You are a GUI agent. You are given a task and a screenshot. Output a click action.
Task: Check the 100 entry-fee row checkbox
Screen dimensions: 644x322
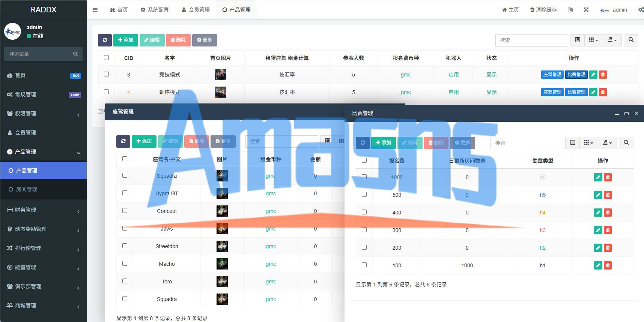click(x=364, y=265)
